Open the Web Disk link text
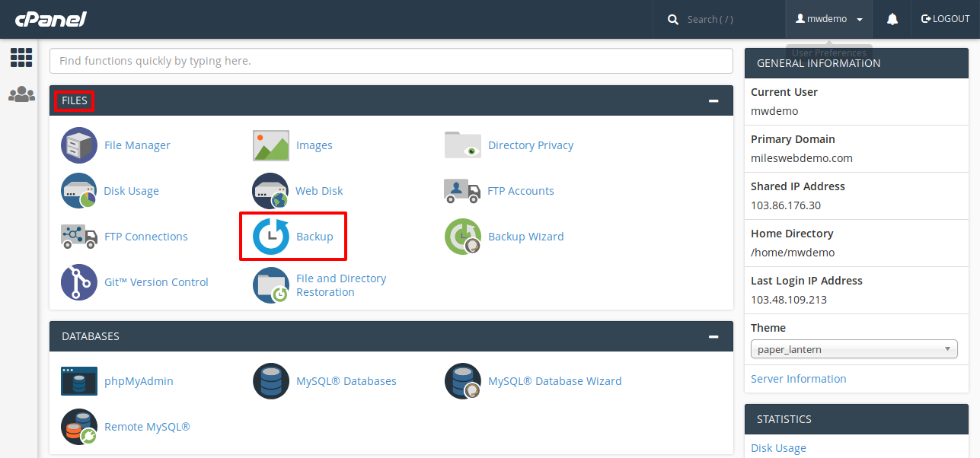This screenshot has width=980, height=458. tap(320, 191)
